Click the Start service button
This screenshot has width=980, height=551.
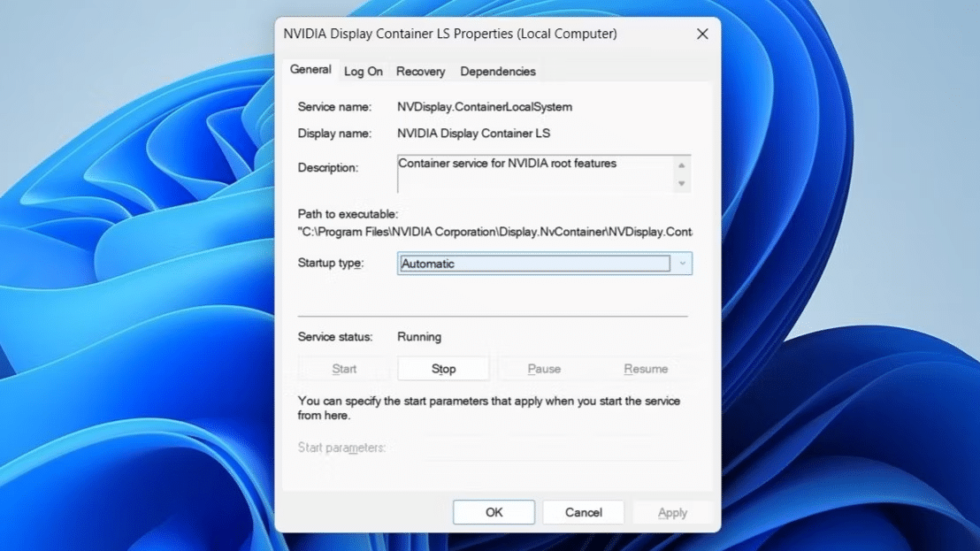pos(343,368)
